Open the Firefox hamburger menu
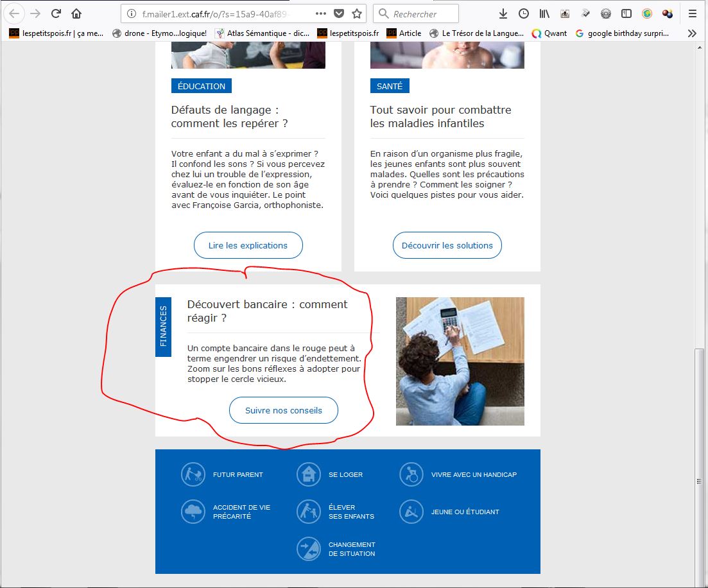The height and width of the screenshot is (588, 708). click(692, 13)
